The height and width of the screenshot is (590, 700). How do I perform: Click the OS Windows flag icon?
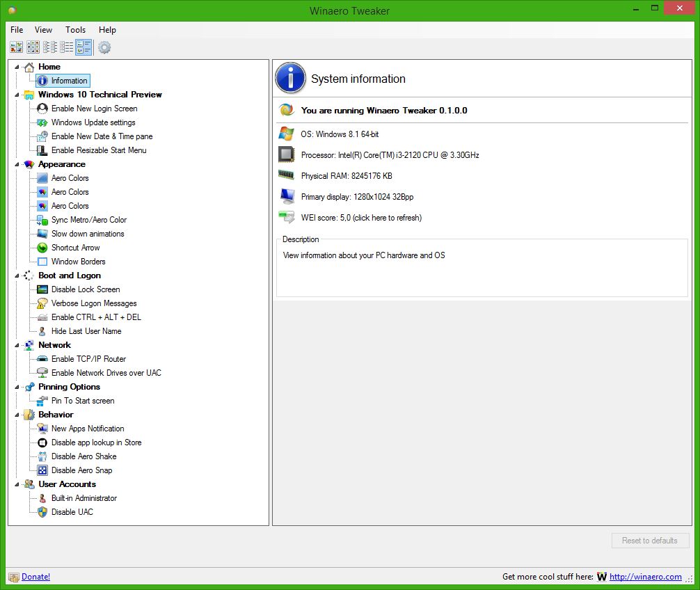pos(286,134)
